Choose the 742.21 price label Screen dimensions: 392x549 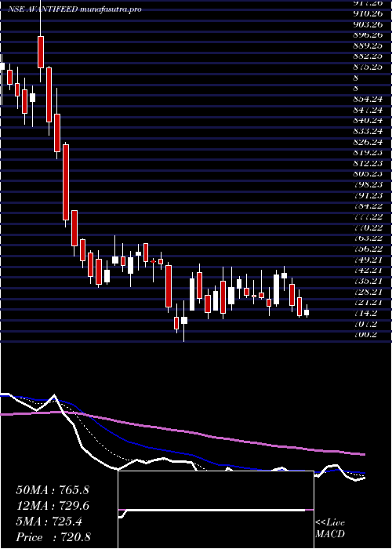click(x=368, y=271)
